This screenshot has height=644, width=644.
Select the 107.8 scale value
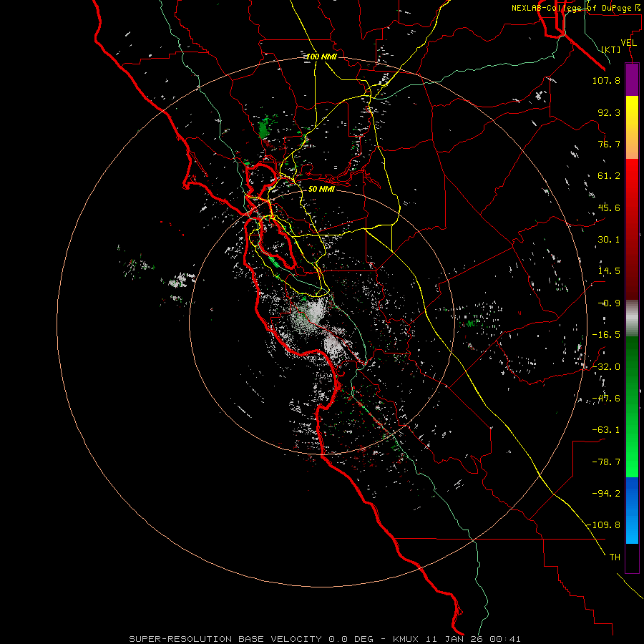click(606, 80)
